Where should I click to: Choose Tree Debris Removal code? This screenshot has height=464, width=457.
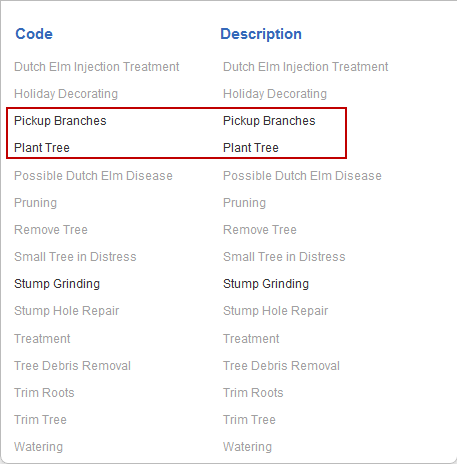pyautogui.click(x=73, y=366)
